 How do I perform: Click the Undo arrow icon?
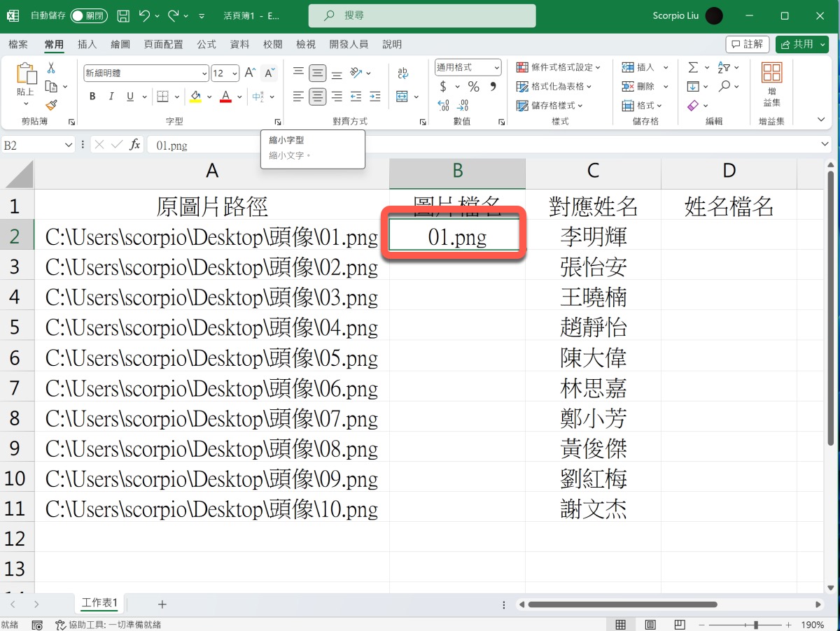tap(144, 15)
